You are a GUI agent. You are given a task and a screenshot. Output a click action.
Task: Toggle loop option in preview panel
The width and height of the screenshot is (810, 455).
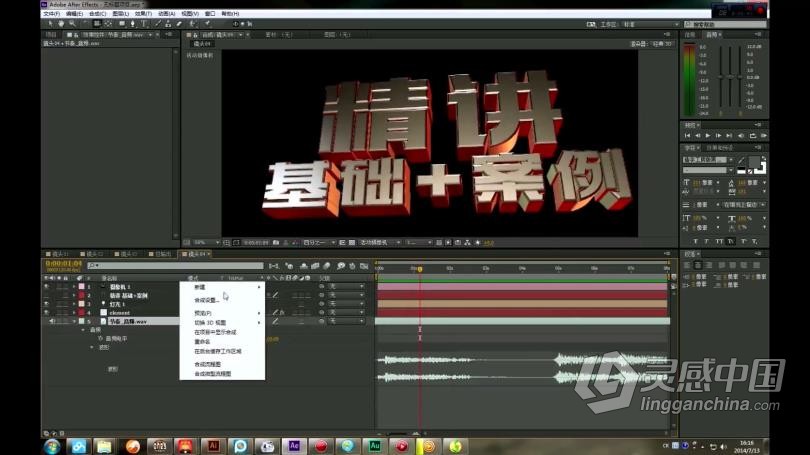pyautogui.click(x=753, y=135)
